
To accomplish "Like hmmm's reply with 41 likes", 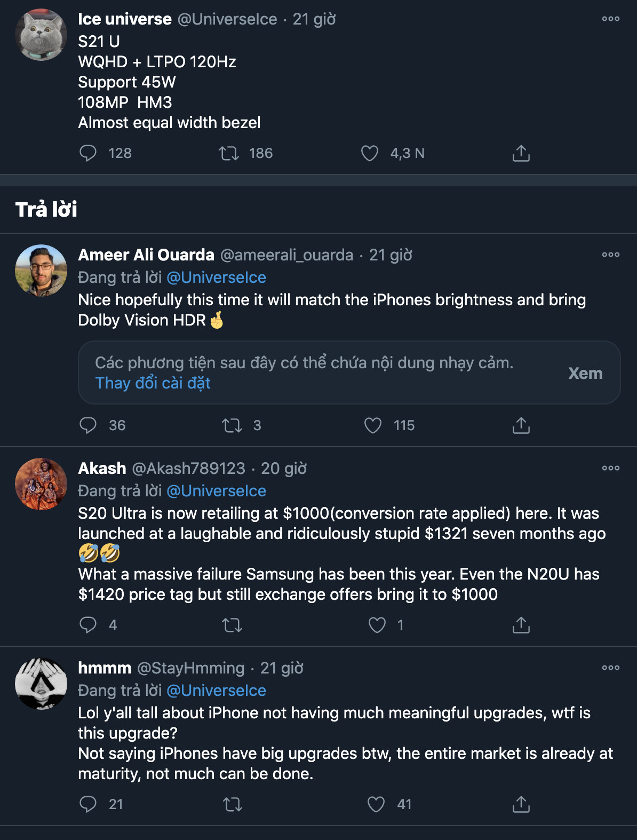I will click(376, 804).
